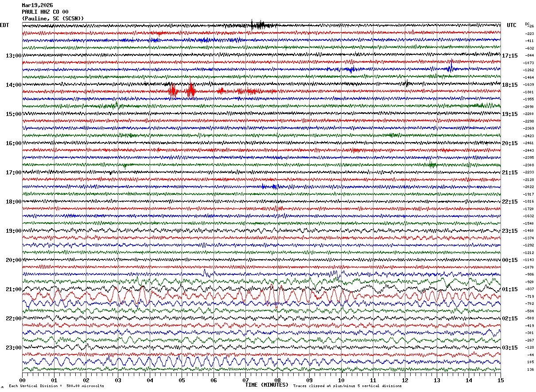Viewport: 536px width, 392px height.
Task: Click the minute 08 tick label on axis
Action: 277,380
